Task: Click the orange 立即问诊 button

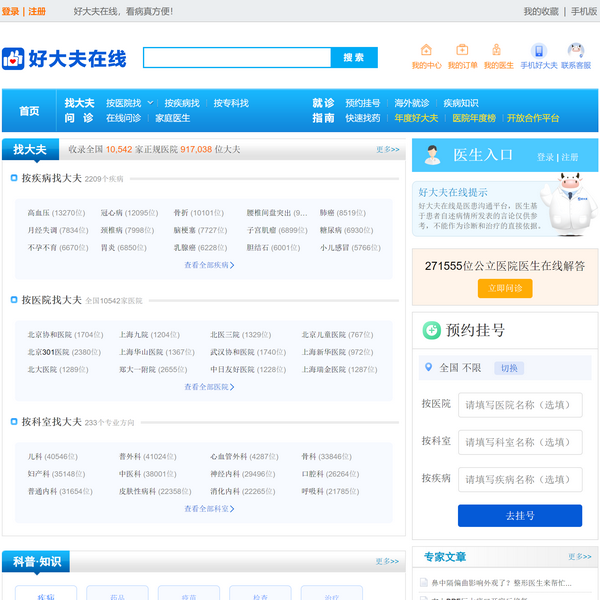Action: pos(505,288)
